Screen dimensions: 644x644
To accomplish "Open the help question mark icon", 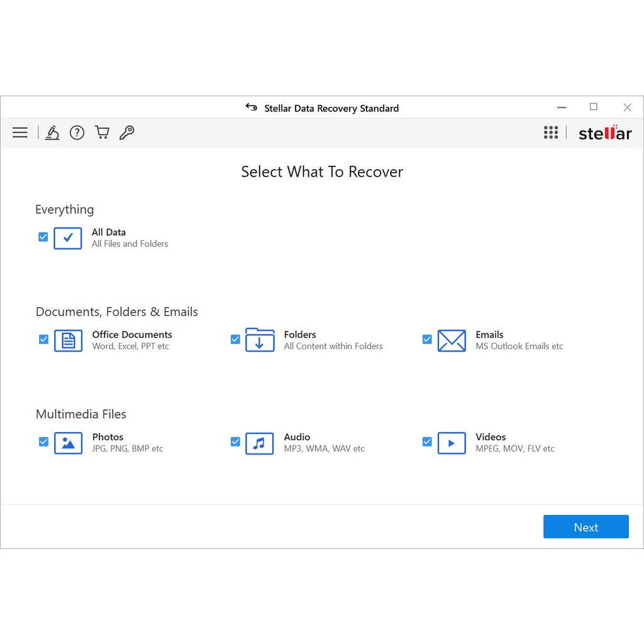I will coord(77,133).
